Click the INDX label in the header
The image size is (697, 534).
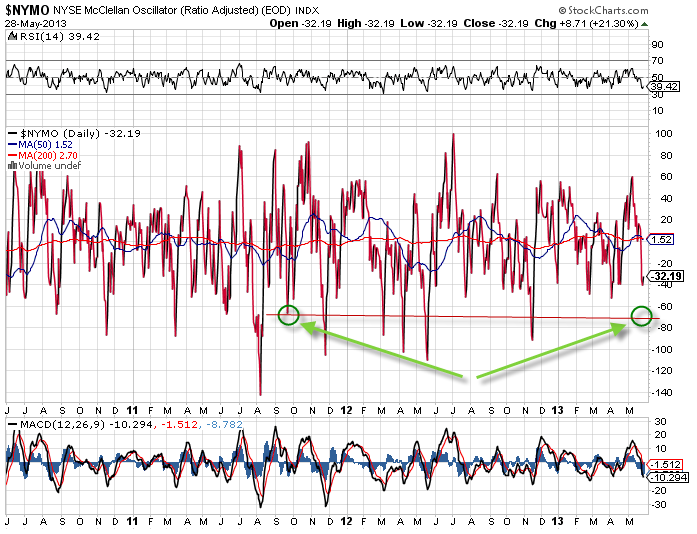(307, 10)
